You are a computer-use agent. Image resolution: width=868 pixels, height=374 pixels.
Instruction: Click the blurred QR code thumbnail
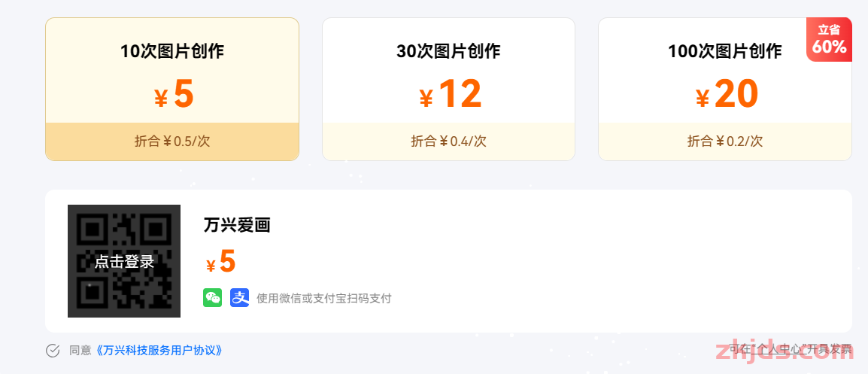click(124, 261)
